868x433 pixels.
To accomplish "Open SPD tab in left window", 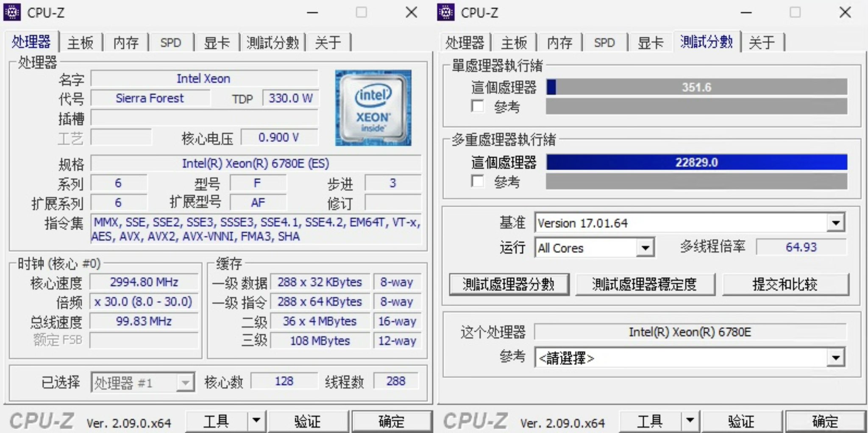I will [x=170, y=43].
